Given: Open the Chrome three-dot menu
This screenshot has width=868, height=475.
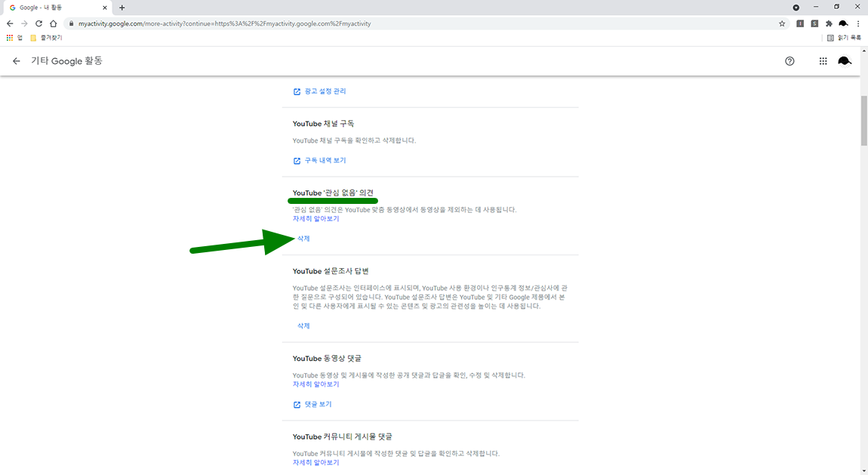Looking at the screenshot, I should [x=858, y=24].
